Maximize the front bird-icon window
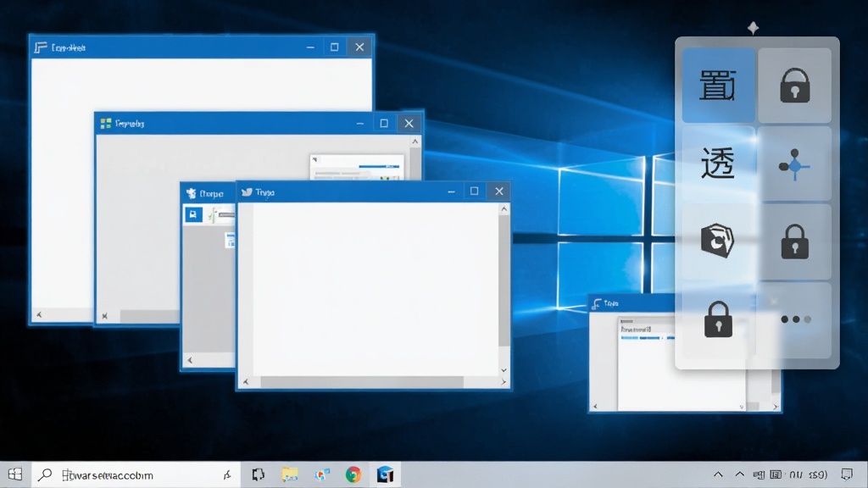The width and height of the screenshot is (868, 488). point(474,191)
